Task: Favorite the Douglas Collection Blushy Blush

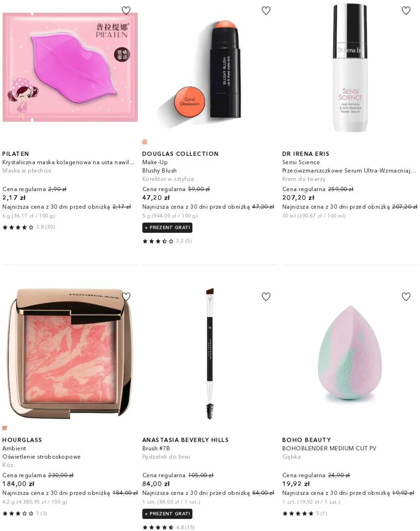Action: (266, 11)
